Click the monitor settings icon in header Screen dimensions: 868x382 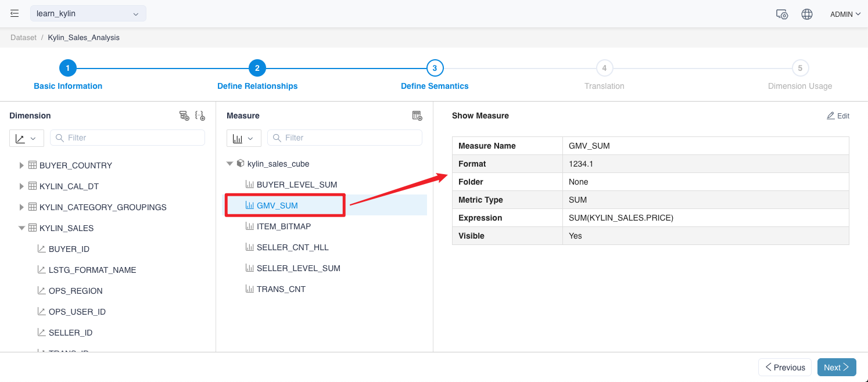[782, 15]
